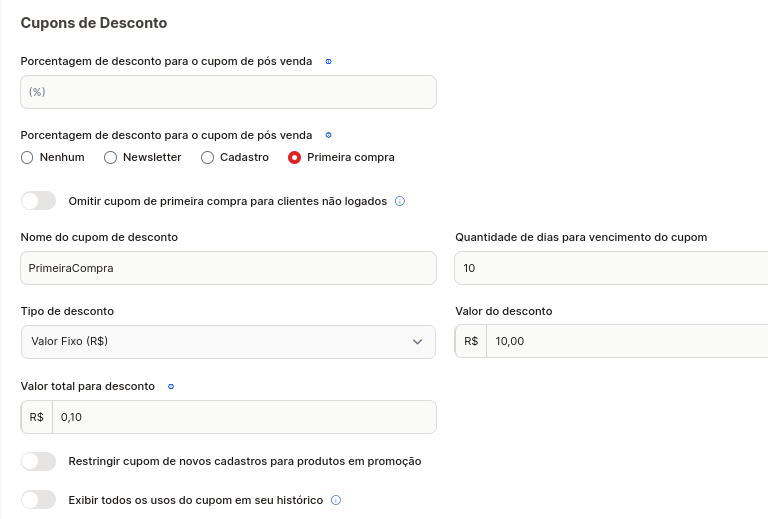This screenshot has width=768, height=519.
Task: Click info icon next to Exibir todos os usos
Action: (x=336, y=500)
